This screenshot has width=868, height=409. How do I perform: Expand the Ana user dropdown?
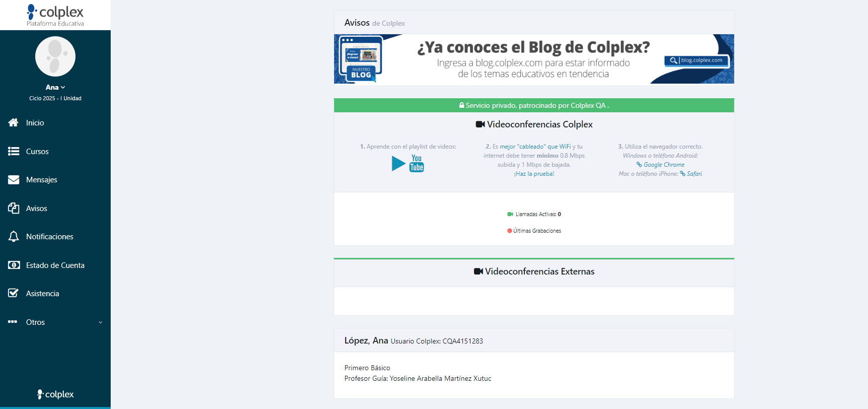point(55,87)
